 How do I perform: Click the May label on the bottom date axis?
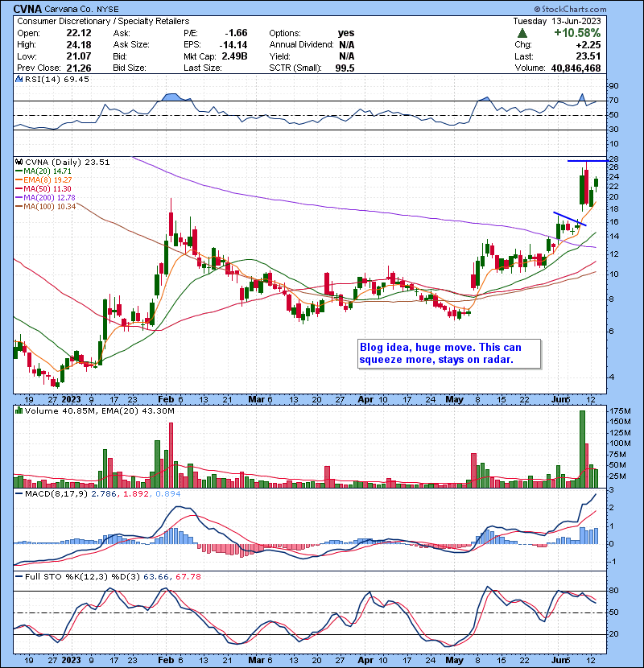coord(454,660)
